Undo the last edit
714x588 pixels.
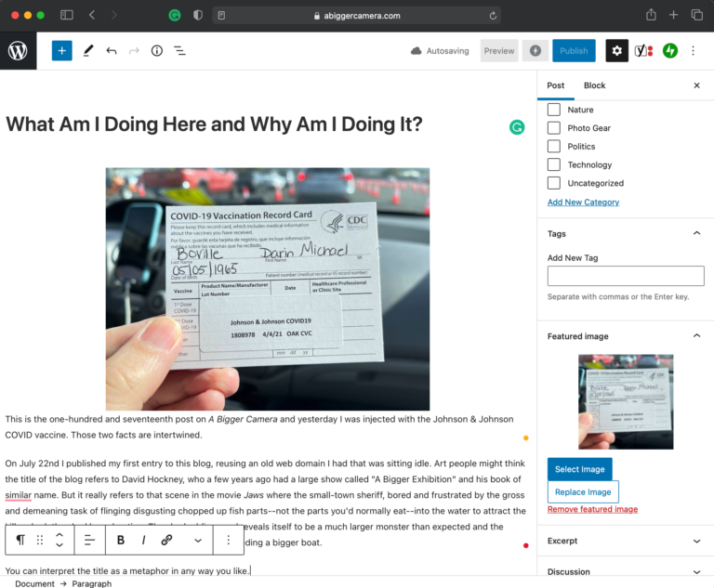pyautogui.click(x=112, y=50)
